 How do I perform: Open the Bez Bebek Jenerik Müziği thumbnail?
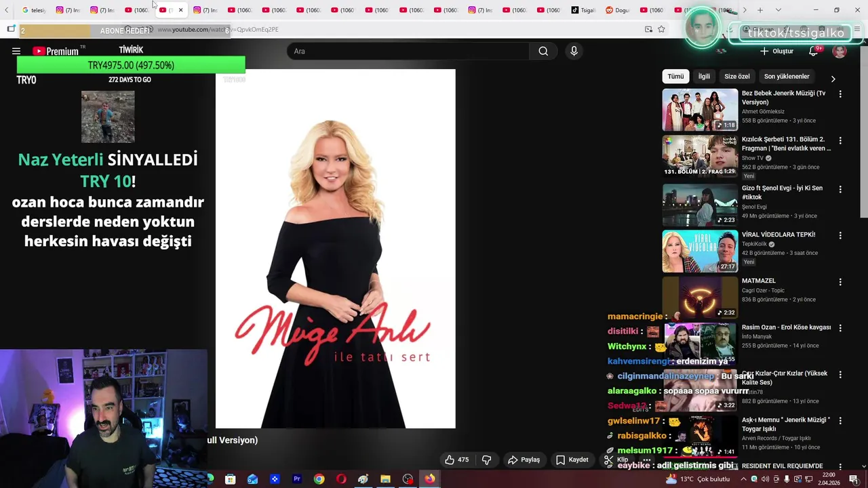700,110
